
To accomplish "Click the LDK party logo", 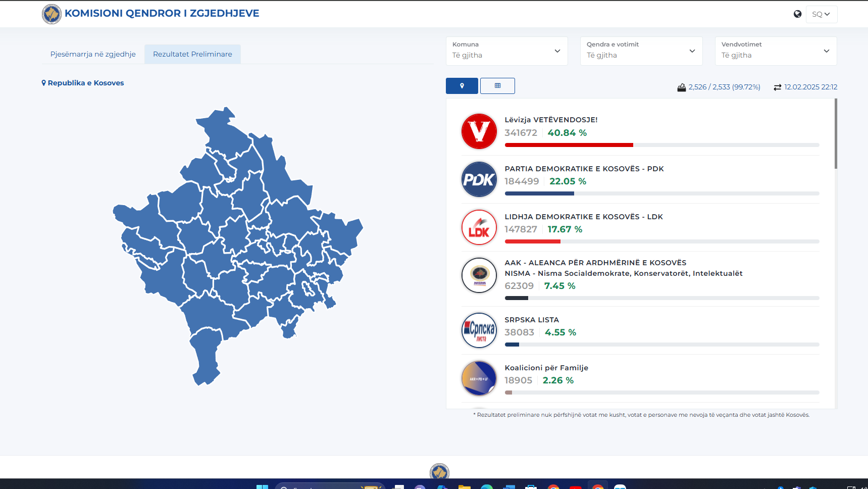I will [x=479, y=227].
